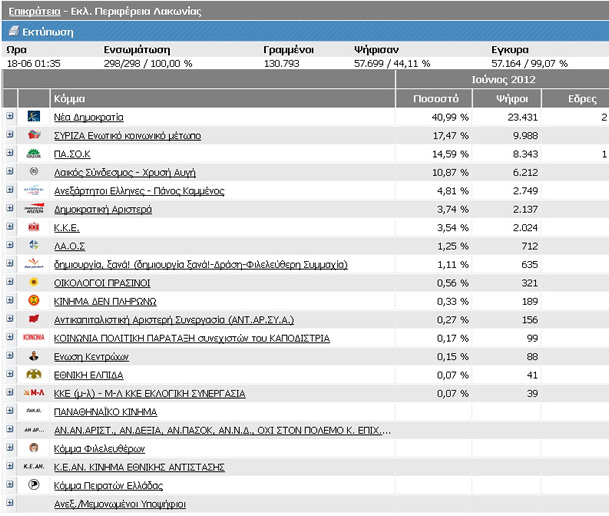Click the Κ.Κ.Ε. red logo icon
Screen dimensions: 609x516
(x=34, y=227)
